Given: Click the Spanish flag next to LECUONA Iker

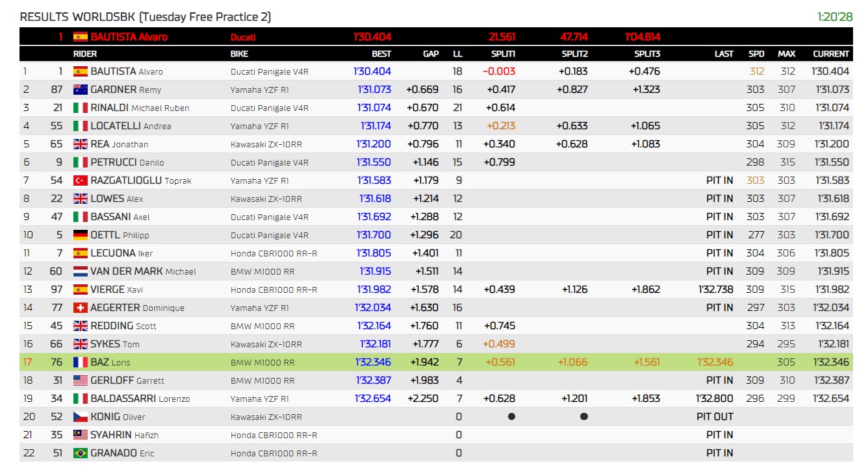Looking at the screenshot, I should [81, 253].
